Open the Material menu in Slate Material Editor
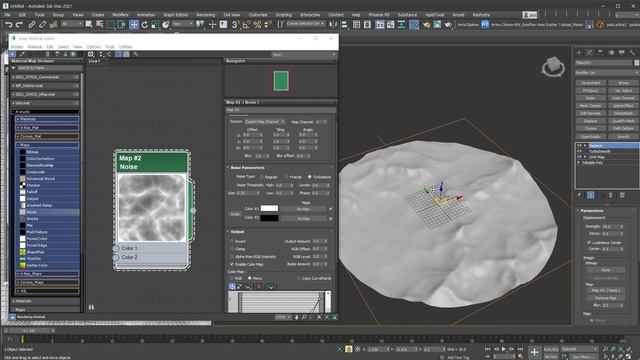640x360 pixels. 35,47
